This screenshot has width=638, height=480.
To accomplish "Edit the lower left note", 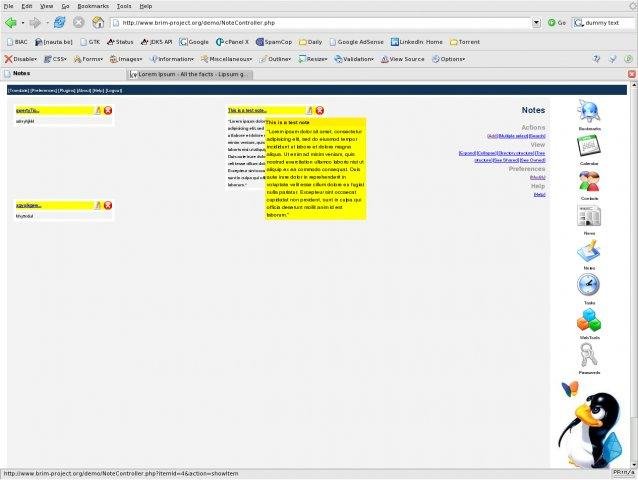I will [x=98, y=205].
